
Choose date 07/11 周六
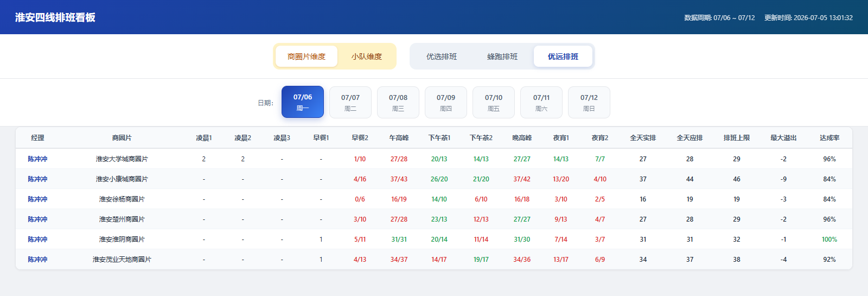[541, 102]
